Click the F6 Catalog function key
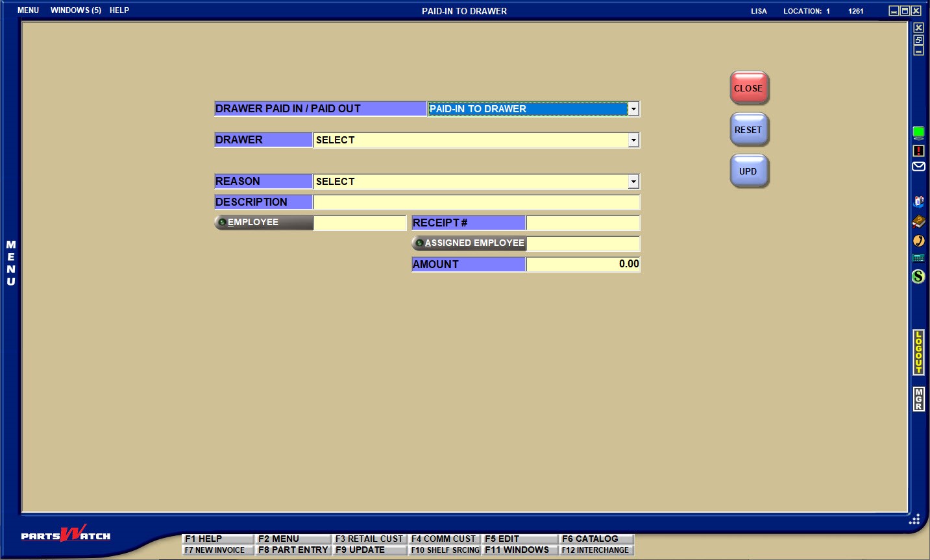This screenshot has height=560, width=930. pyautogui.click(x=596, y=539)
